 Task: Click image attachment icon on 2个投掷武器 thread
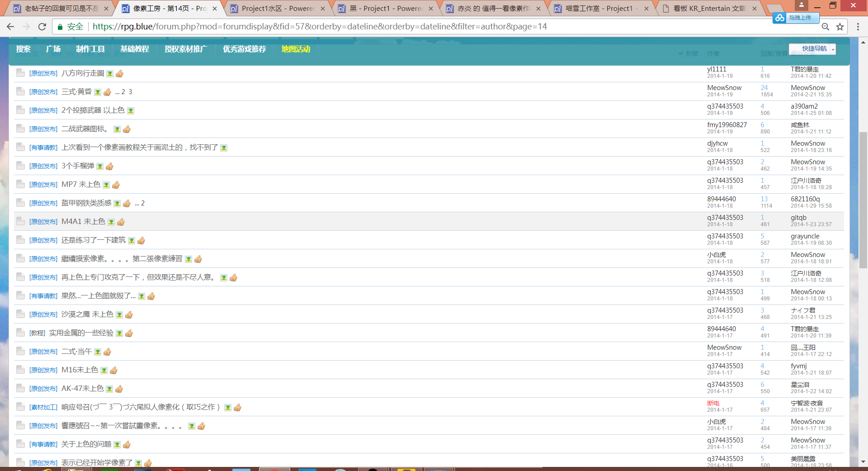click(131, 110)
